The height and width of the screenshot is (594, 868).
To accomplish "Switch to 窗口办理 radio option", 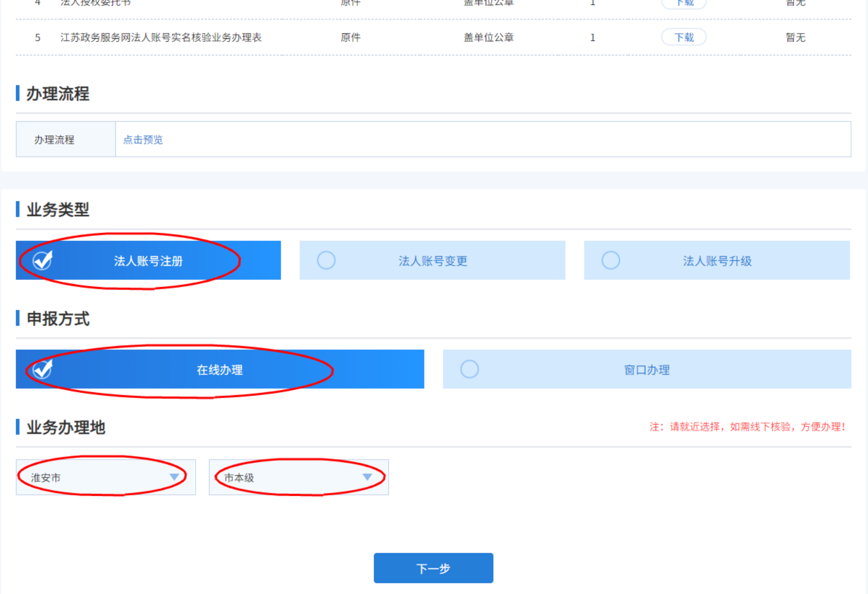I will click(469, 369).
